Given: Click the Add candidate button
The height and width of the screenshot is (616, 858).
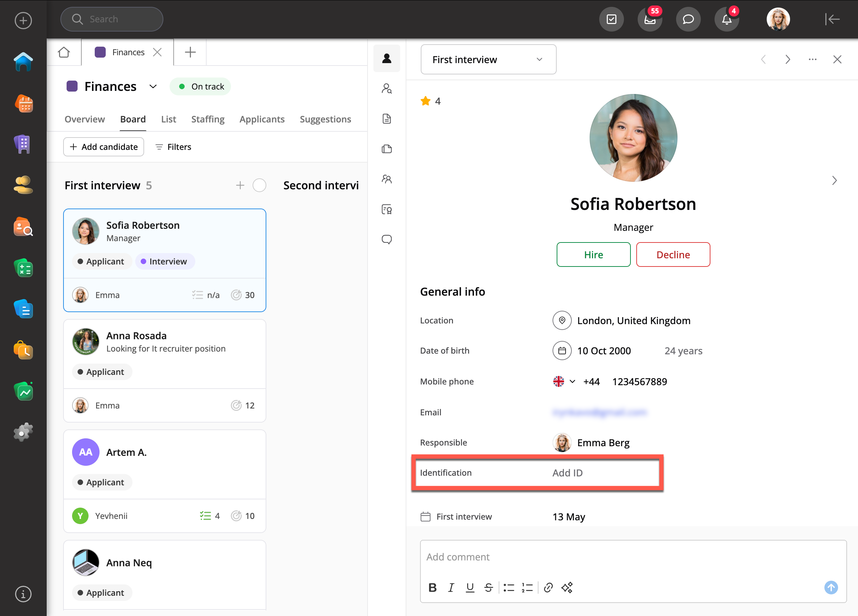Looking at the screenshot, I should click(x=104, y=147).
